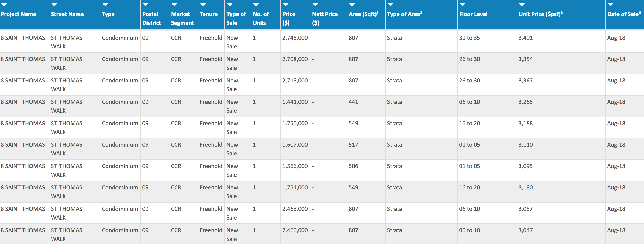Select unit price cell 3,401
This screenshot has width=644, height=244.
pos(525,38)
